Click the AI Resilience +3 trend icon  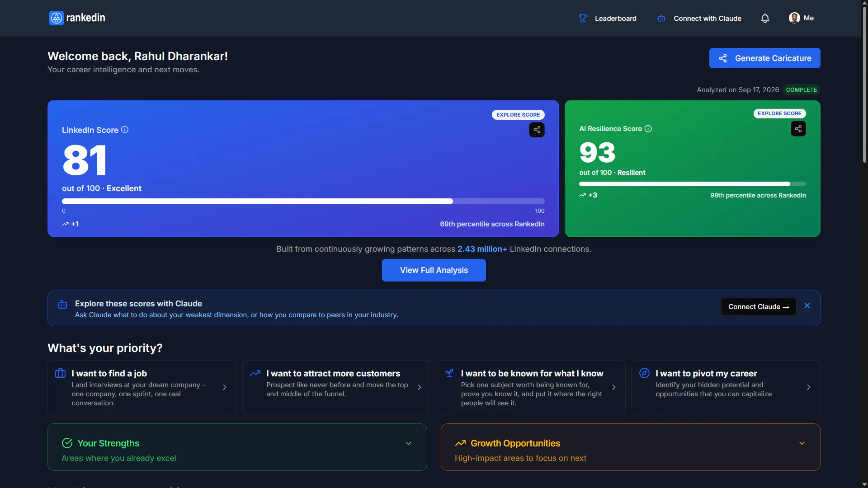(x=583, y=195)
